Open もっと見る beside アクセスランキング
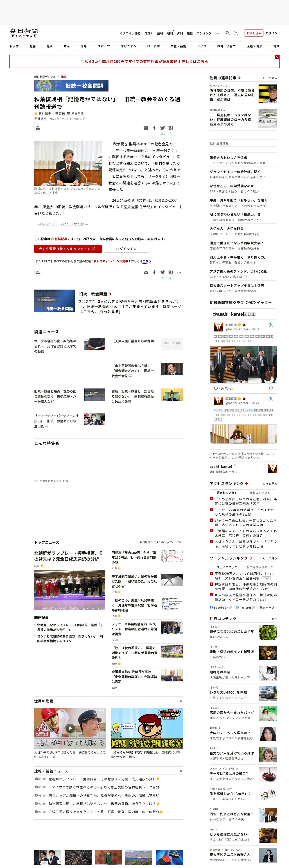 click(x=269, y=484)
